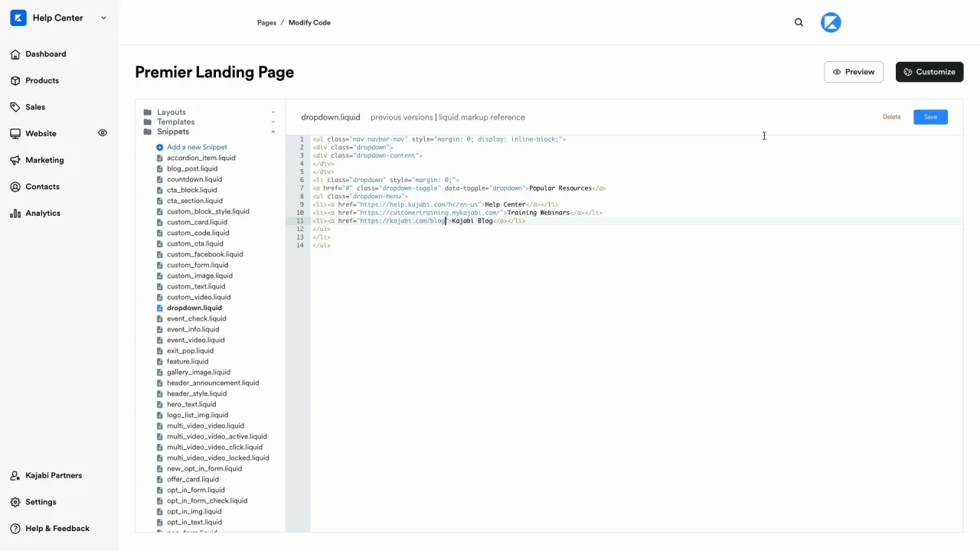The image size is (980, 551).
Task: Click the Customize button
Action: pyautogui.click(x=929, y=72)
